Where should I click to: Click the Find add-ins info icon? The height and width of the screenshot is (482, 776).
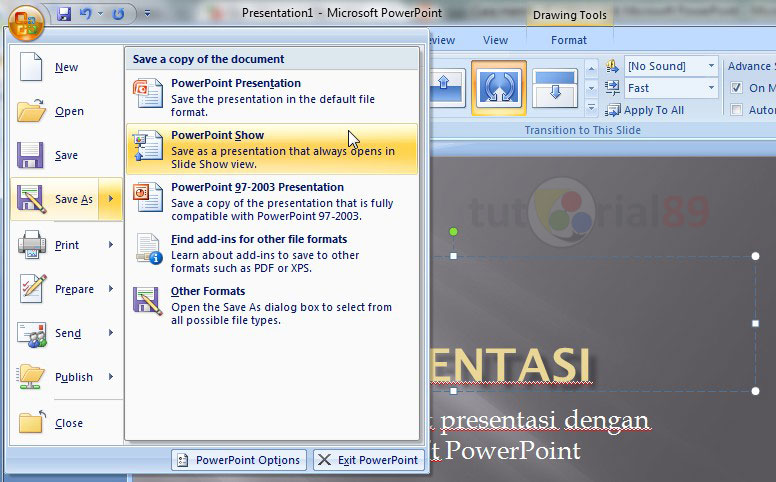(x=148, y=249)
